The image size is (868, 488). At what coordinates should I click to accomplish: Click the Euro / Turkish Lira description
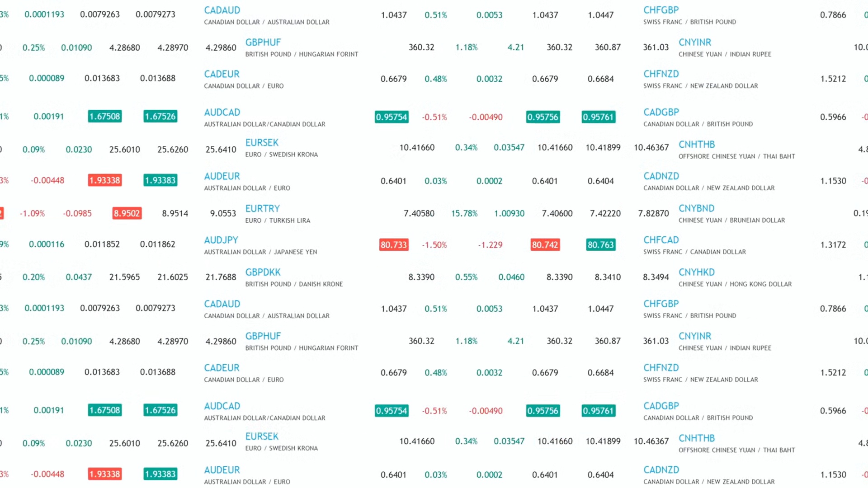[x=278, y=221]
